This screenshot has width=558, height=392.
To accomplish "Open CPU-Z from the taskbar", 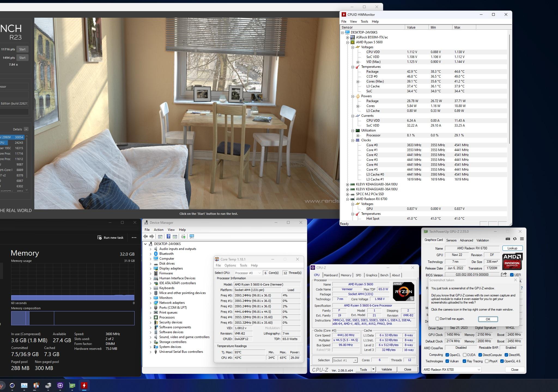I will tap(60, 385).
